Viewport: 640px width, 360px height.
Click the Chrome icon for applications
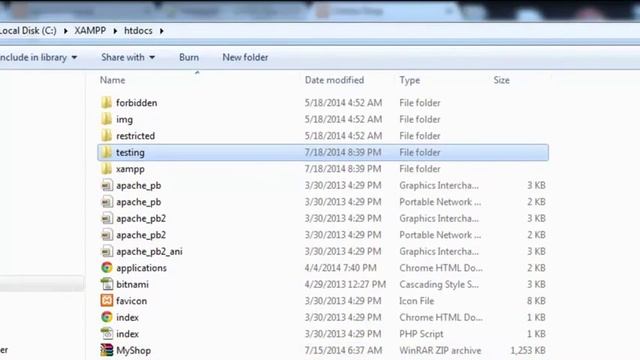click(107, 268)
